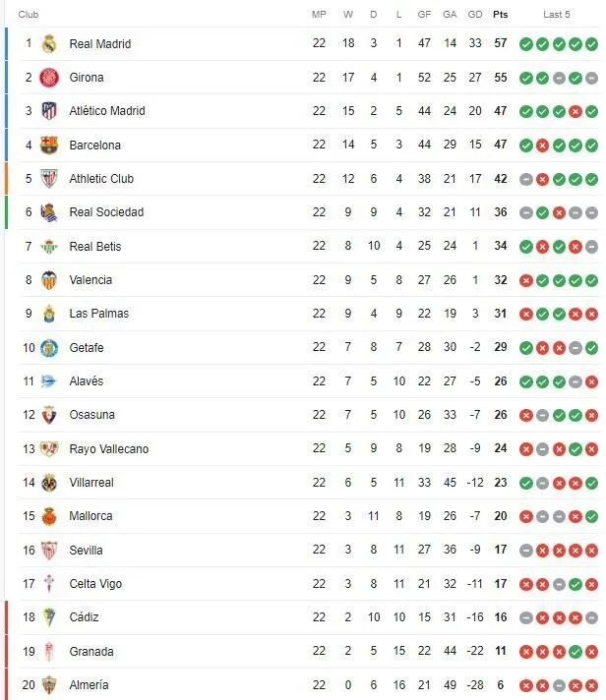This screenshot has height=700, width=606.
Task: Click the Getafe blue round crest
Action: click(x=49, y=348)
